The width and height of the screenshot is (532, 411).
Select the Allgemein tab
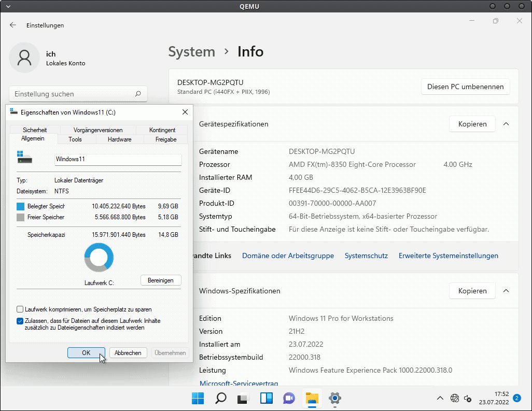point(33,138)
